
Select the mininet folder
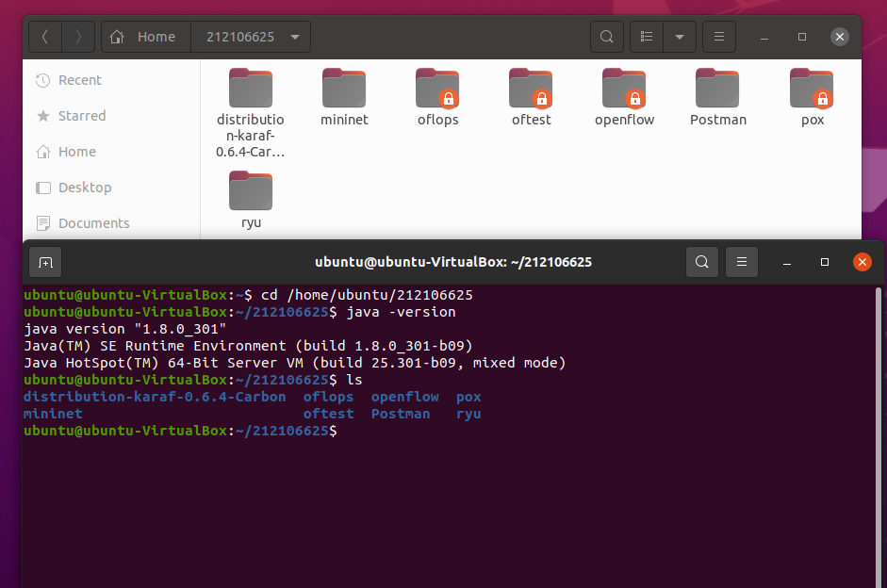pyautogui.click(x=344, y=97)
